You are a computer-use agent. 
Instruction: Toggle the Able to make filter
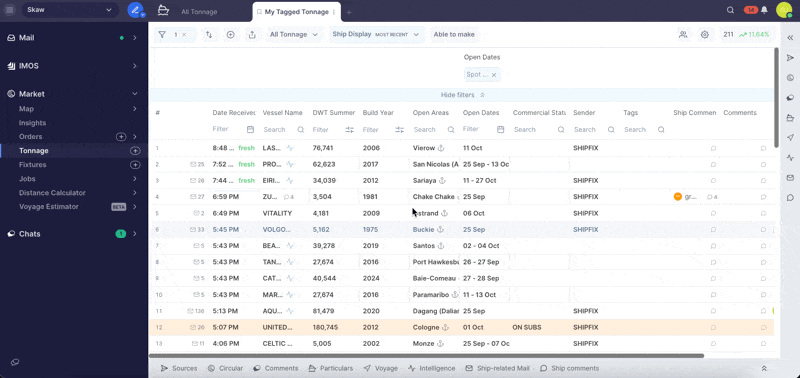tap(454, 35)
